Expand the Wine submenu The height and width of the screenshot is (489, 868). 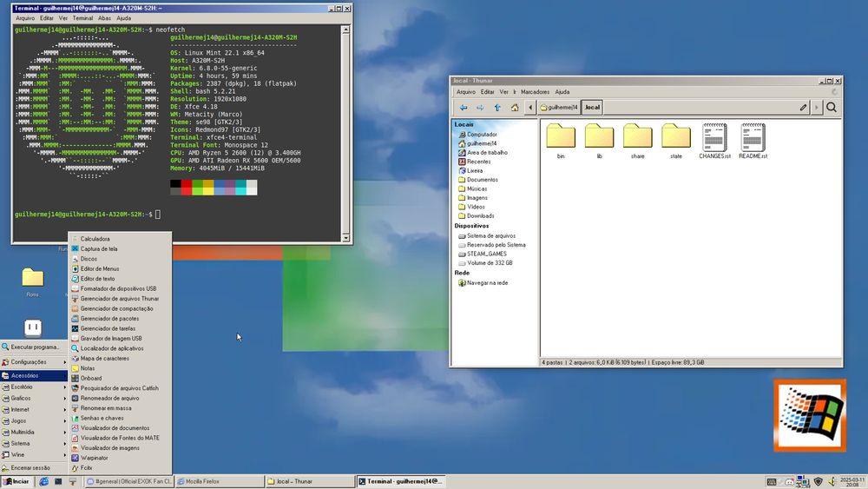tap(34, 454)
